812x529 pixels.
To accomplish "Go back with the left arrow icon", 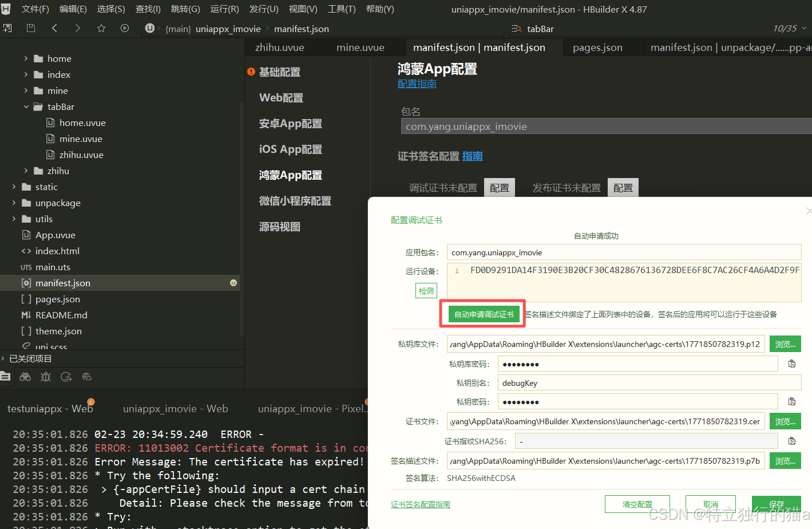I will pyautogui.click(x=54, y=28).
